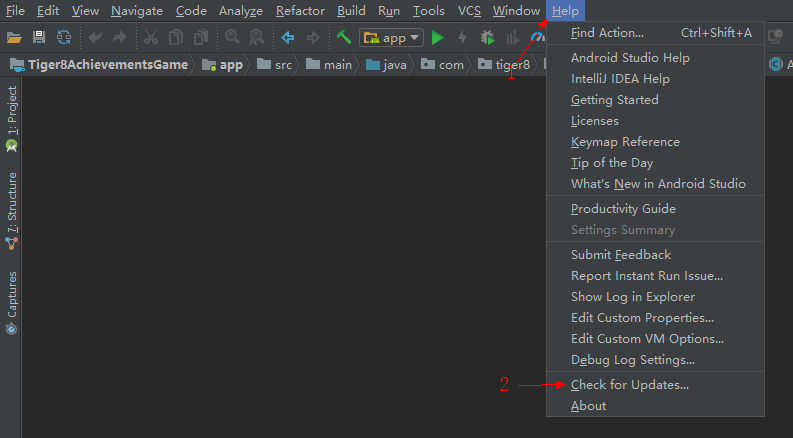Open the Build menu
The width and height of the screenshot is (793, 438).
351,11
